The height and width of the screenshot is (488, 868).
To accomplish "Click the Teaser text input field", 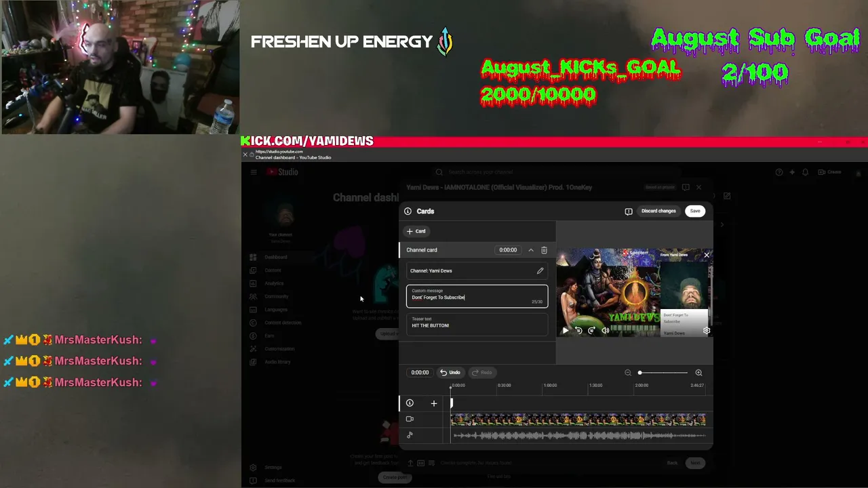I will pos(477,324).
